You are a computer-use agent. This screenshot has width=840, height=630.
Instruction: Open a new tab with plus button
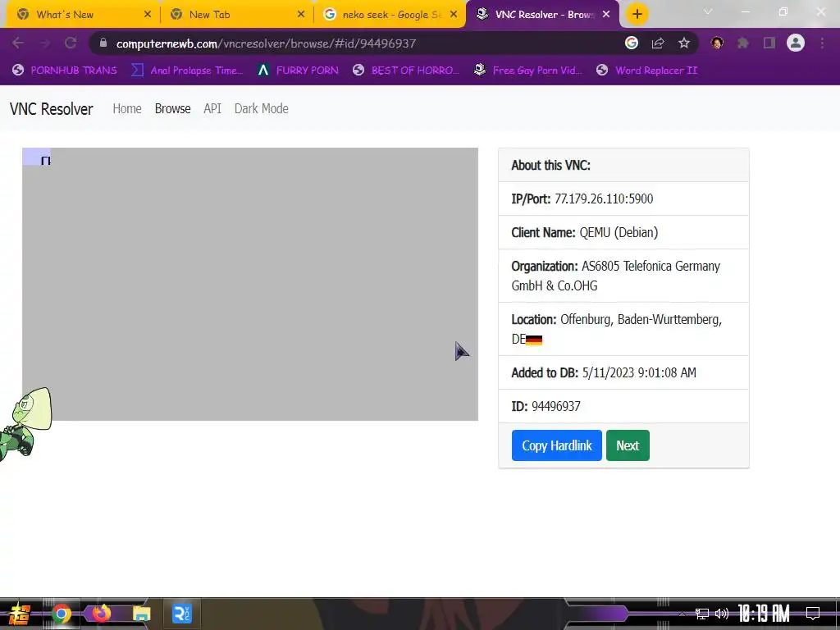point(637,14)
